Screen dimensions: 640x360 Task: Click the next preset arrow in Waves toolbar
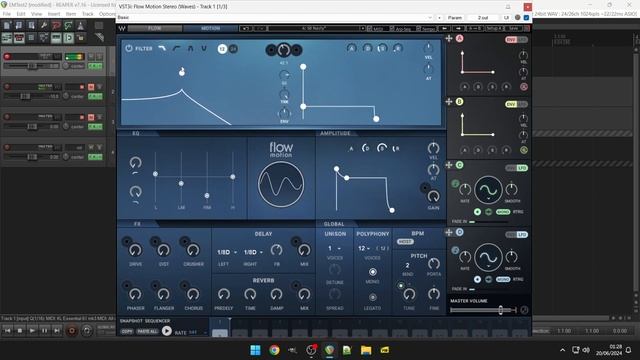point(458,29)
